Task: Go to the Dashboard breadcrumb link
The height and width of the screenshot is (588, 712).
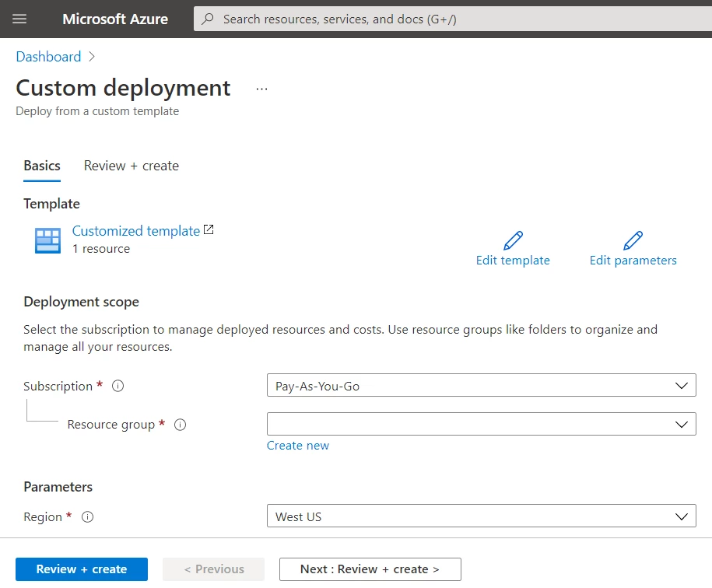Action: [x=48, y=57]
